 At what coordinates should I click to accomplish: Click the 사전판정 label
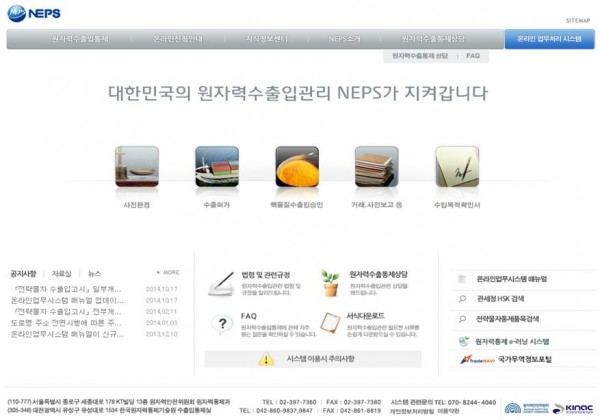pos(137,205)
